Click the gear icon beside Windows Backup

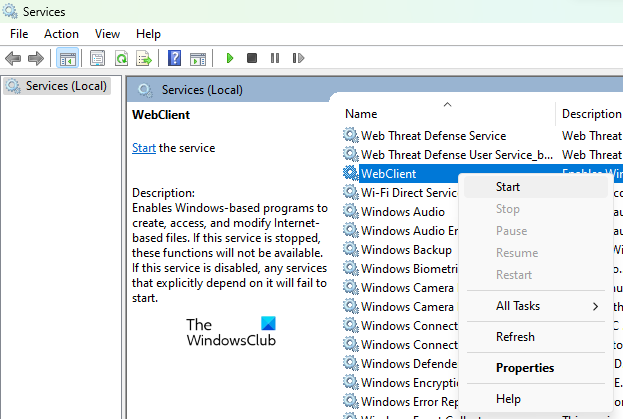351,249
